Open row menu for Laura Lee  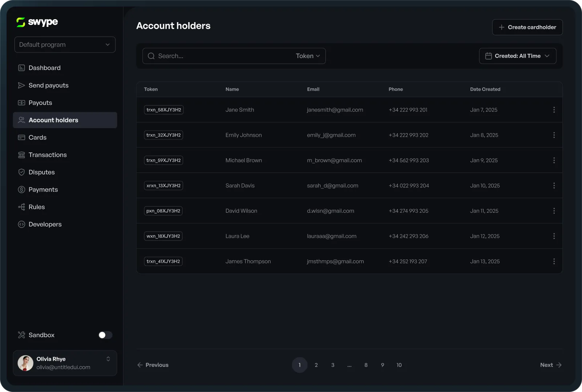click(554, 236)
